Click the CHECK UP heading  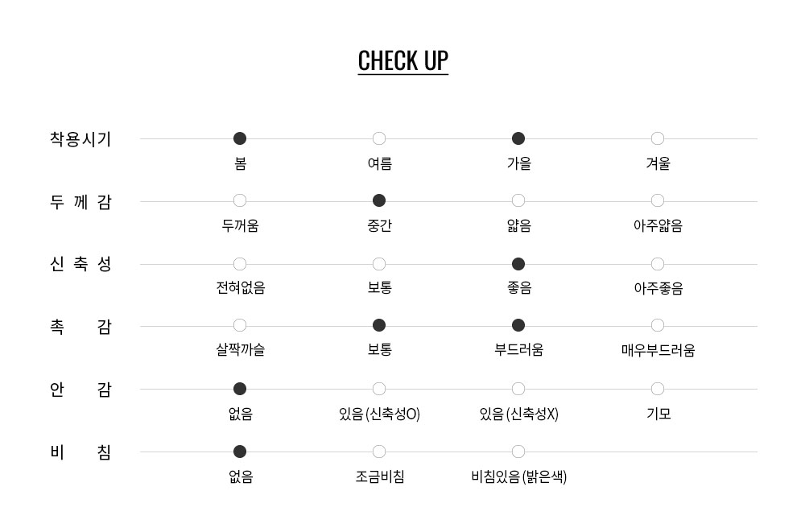[402, 61]
